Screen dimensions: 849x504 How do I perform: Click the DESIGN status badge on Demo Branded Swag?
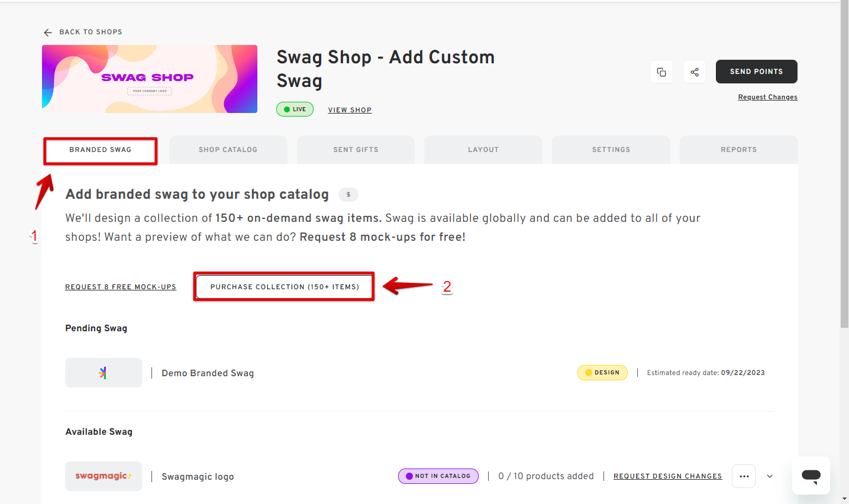pyautogui.click(x=602, y=372)
